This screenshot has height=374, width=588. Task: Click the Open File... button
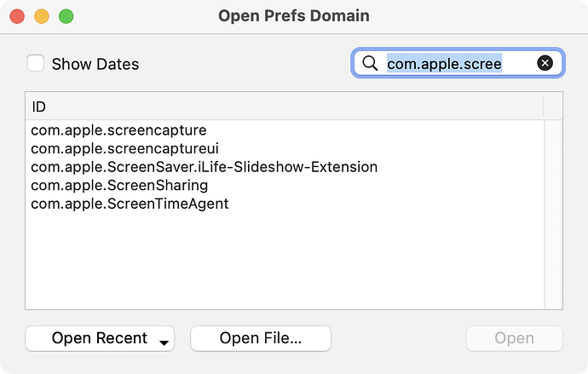click(x=261, y=338)
